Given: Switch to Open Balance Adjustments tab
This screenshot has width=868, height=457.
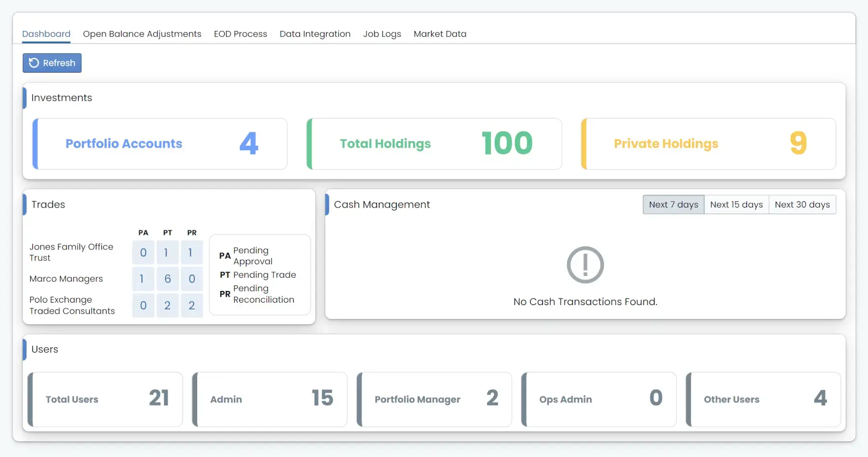Looking at the screenshot, I should (x=142, y=34).
